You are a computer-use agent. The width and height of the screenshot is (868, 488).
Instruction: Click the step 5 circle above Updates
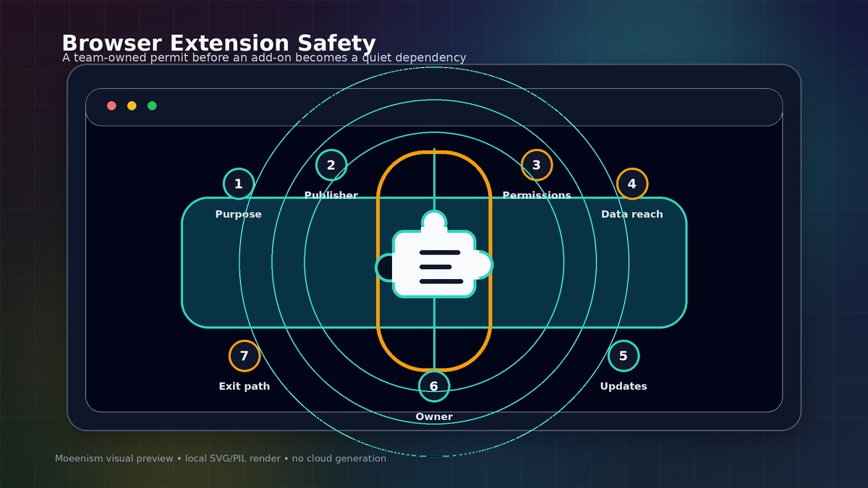pyautogui.click(x=624, y=356)
